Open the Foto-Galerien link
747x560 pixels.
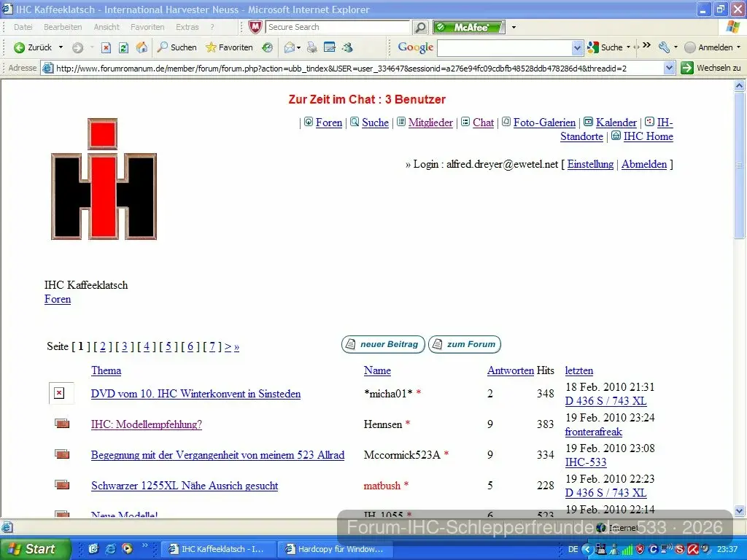tap(544, 122)
